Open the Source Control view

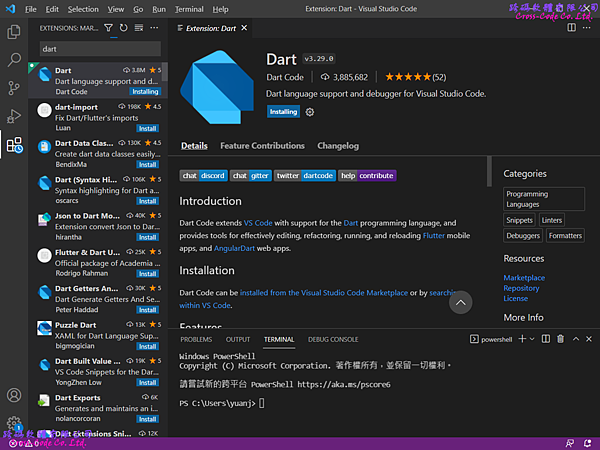[x=14, y=88]
